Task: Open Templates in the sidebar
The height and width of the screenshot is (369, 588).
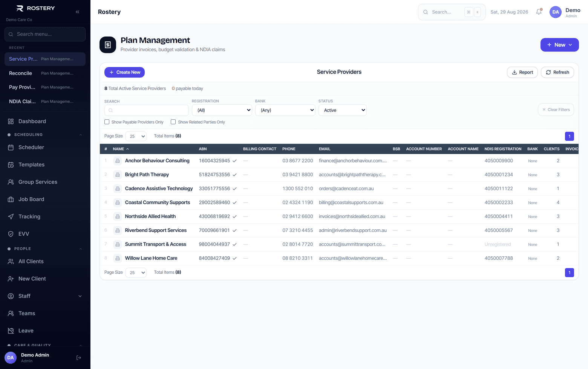Action: tap(45, 165)
